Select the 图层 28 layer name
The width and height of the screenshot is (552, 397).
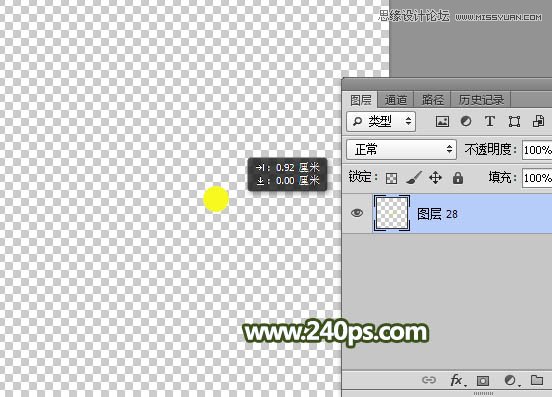[437, 214]
